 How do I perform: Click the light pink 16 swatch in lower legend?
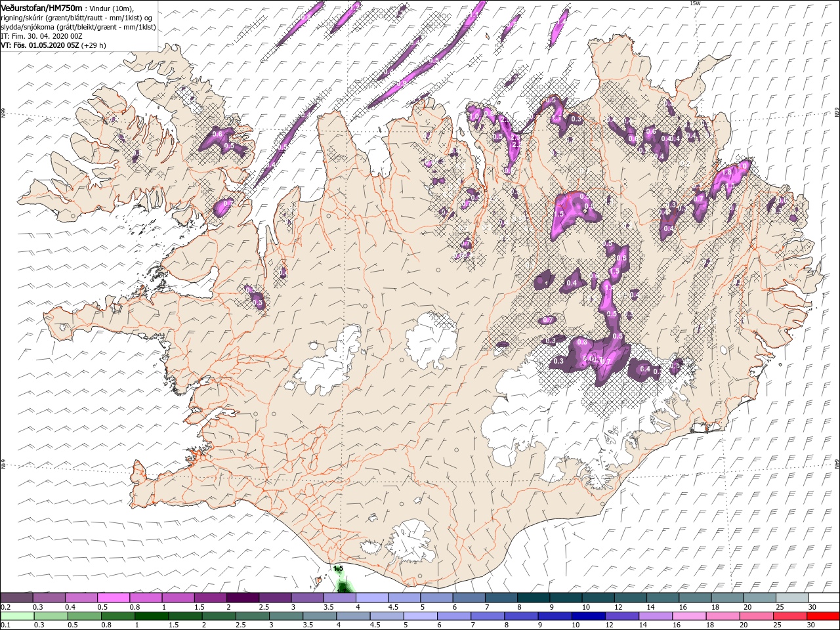click(x=688, y=616)
